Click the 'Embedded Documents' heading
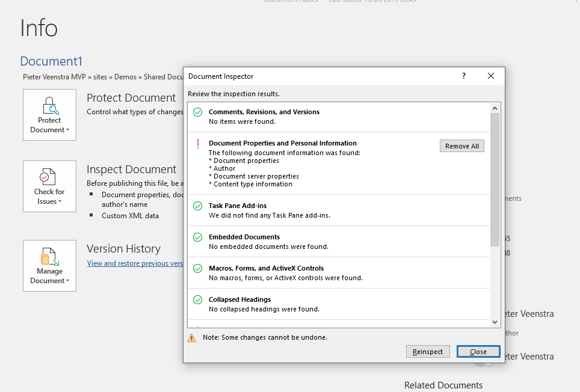Viewport: 580px width, 392px height. click(x=244, y=237)
